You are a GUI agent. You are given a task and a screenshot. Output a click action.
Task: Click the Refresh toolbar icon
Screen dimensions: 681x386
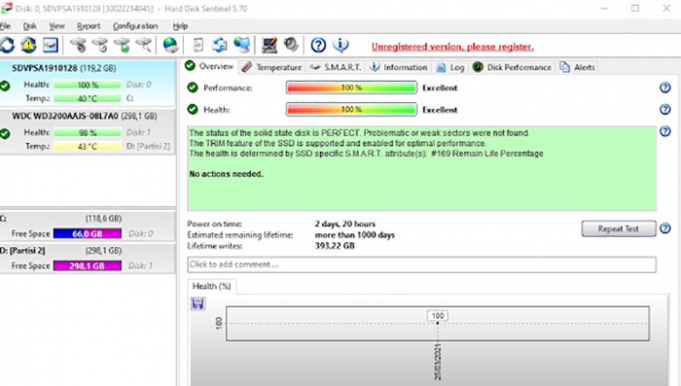[7, 45]
